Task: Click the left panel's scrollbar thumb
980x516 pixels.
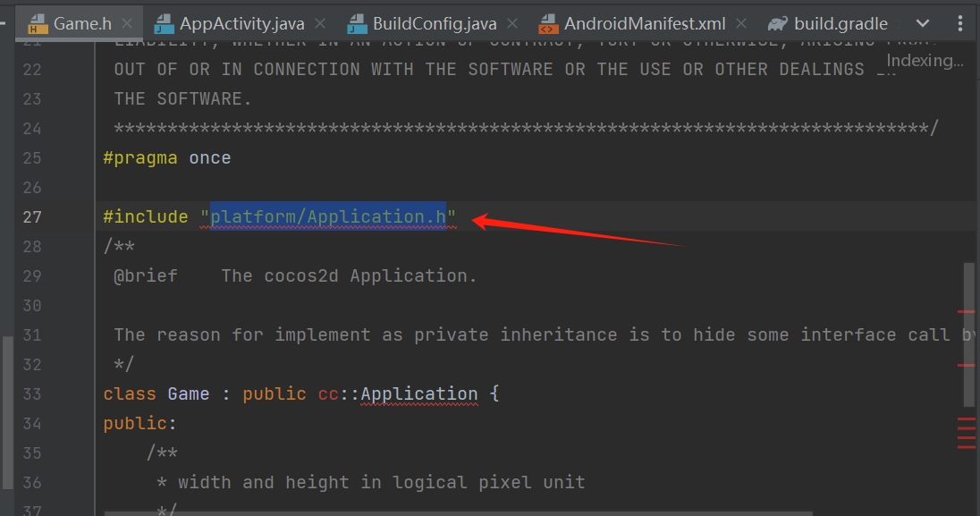Action: tap(8, 411)
